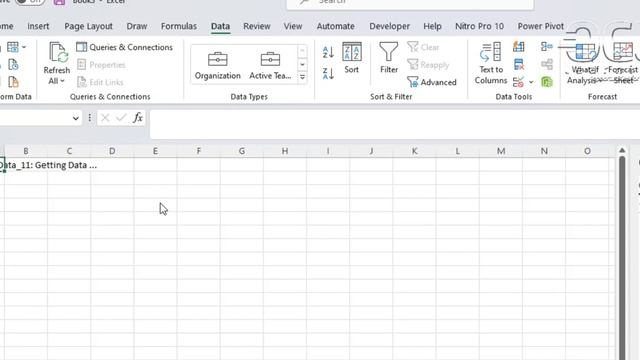Switch to the Insert tab
Screen dimensions: 640x360
38,26
